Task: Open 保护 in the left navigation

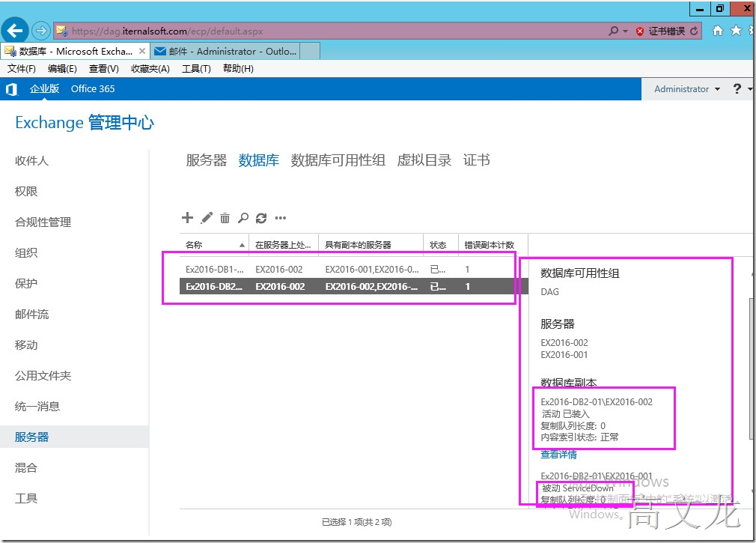Action: coord(26,284)
